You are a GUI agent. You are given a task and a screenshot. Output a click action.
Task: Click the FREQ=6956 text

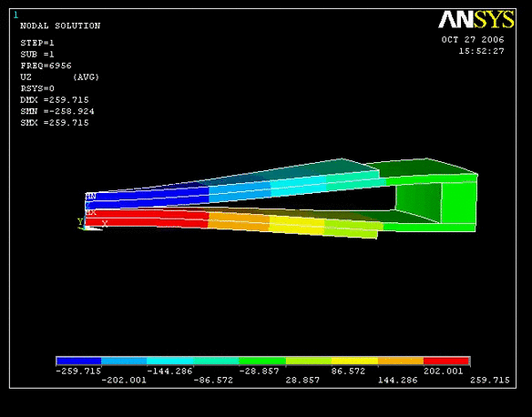46,66
